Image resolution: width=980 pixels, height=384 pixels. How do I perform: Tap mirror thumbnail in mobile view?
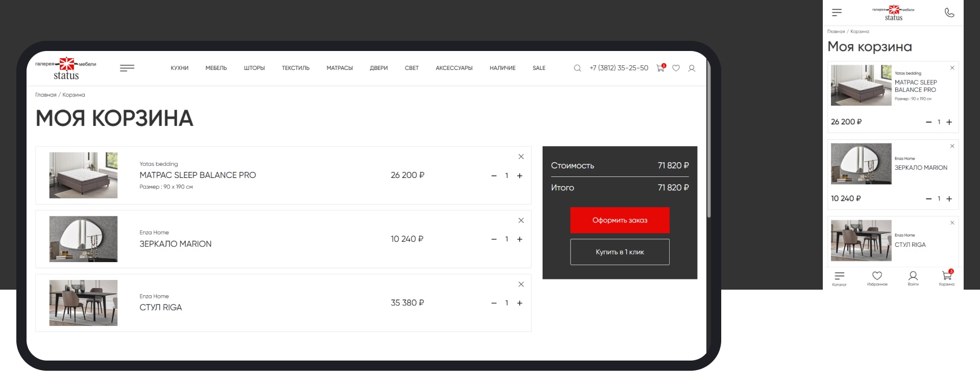[x=861, y=164]
